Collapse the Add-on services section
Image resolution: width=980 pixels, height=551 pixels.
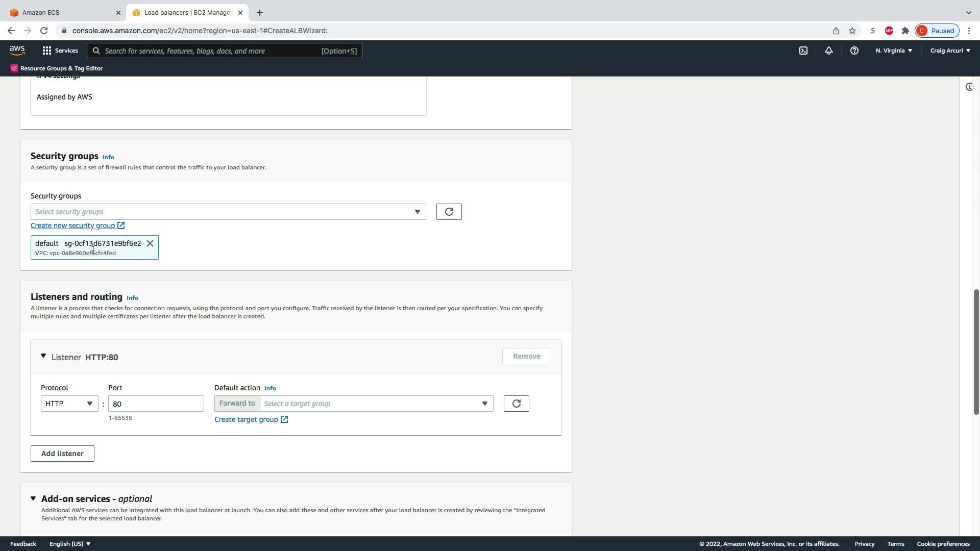pyautogui.click(x=33, y=498)
